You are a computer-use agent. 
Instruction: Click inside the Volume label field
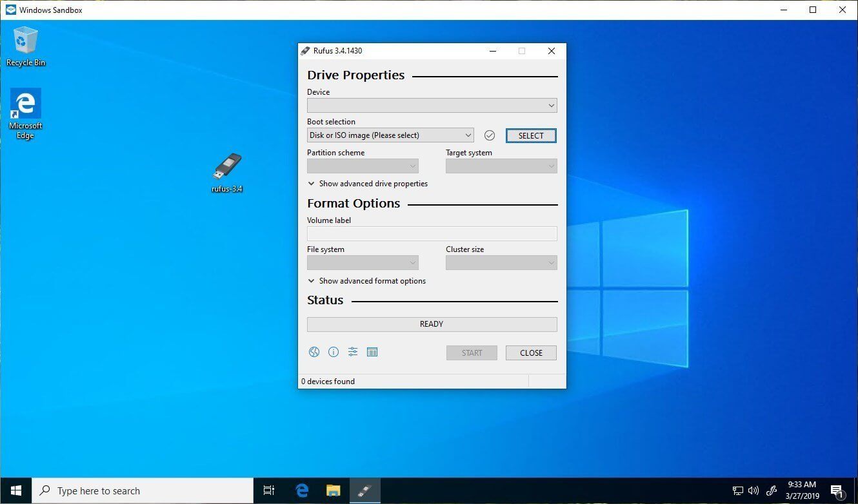coord(432,233)
